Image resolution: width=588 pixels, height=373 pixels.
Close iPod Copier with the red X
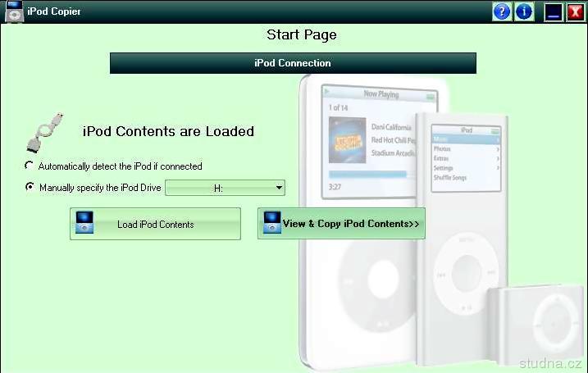tap(576, 12)
